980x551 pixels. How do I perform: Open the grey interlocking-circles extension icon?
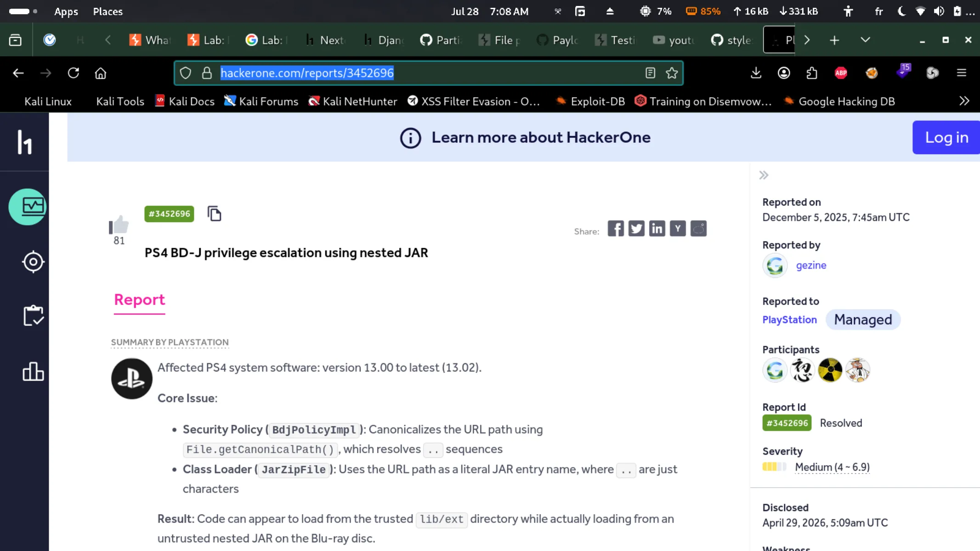click(933, 73)
